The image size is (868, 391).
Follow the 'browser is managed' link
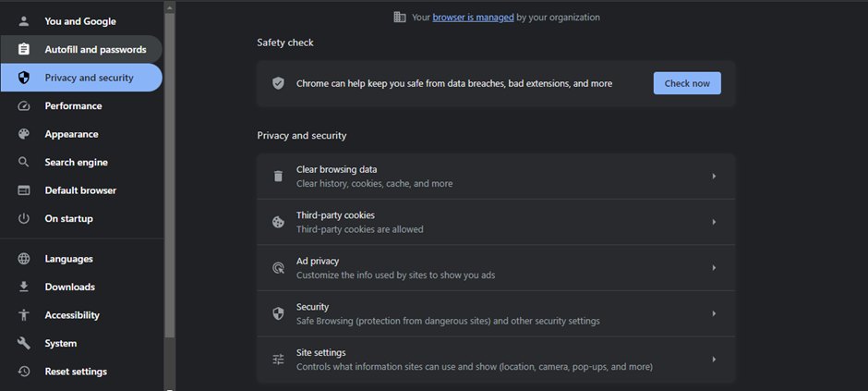(x=473, y=17)
